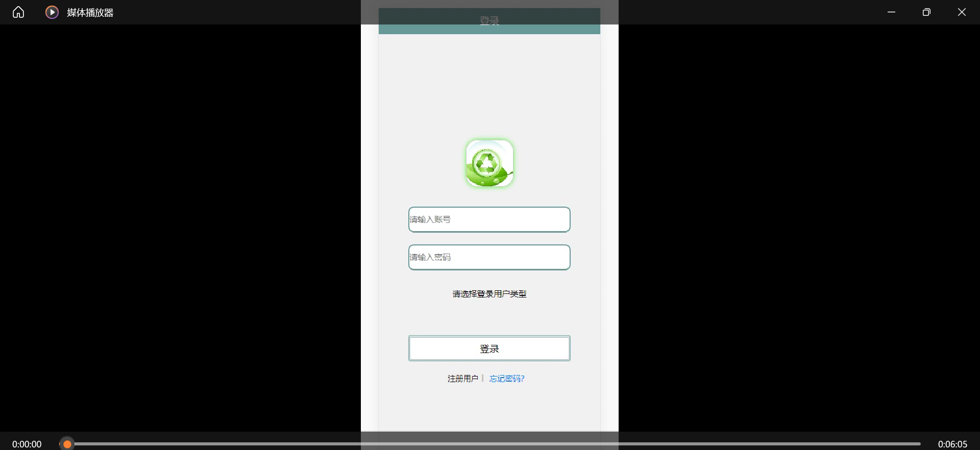Click the elapsed time 0:00:00 label
Image resolution: width=980 pixels, height=450 pixels.
point(27,444)
